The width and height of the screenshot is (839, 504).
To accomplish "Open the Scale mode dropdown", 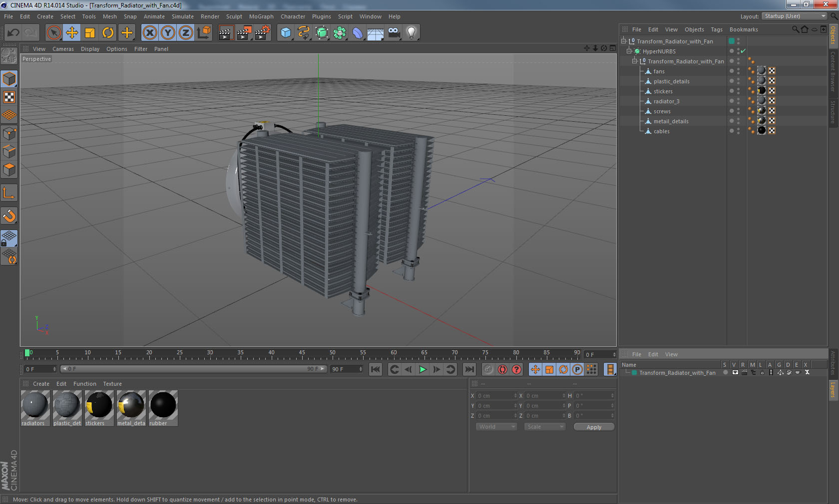I will [x=544, y=427].
